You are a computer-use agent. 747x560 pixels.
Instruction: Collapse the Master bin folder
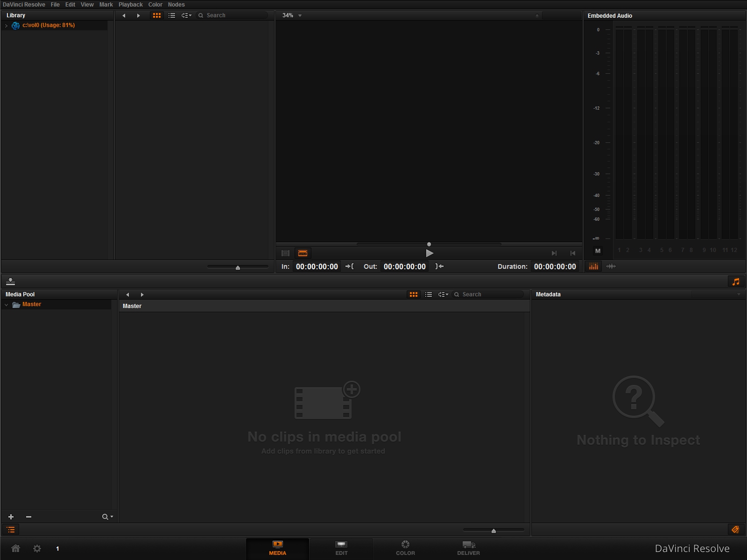(6, 305)
